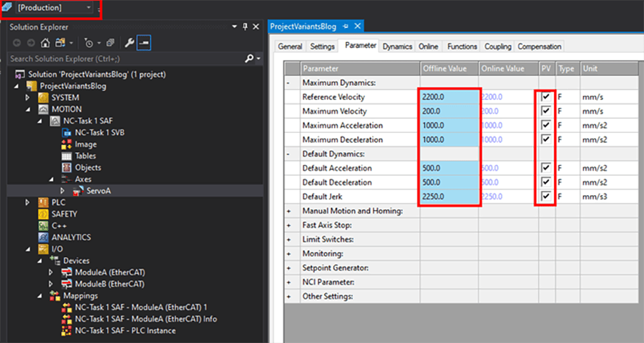Toggle PV checkbox for Maximum Velocity
The image size is (644, 343).
click(545, 111)
